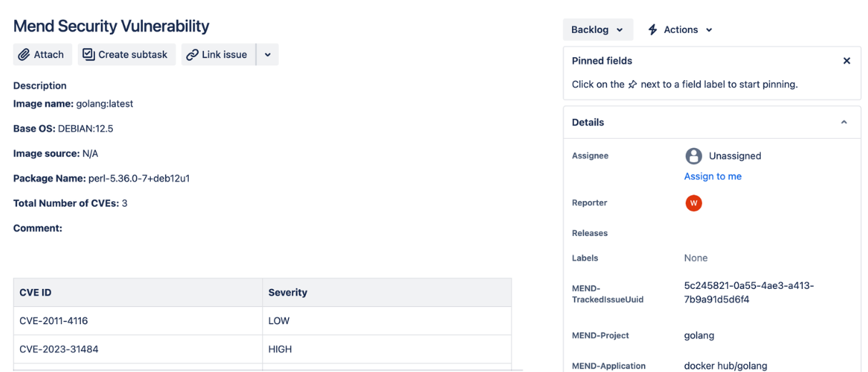Open the Backlog status dropdown
The width and height of the screenshot is (868, 372).
[x=597, y=29]
